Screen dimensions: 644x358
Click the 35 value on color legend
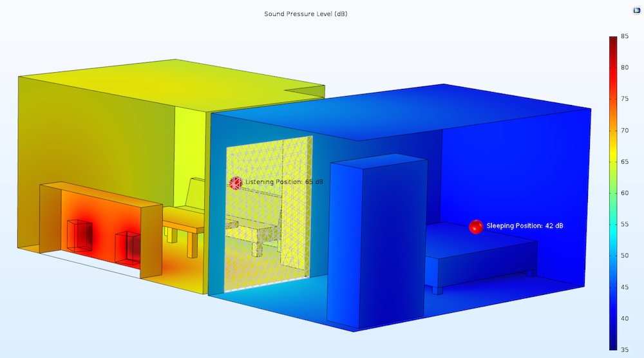point(624,350)
